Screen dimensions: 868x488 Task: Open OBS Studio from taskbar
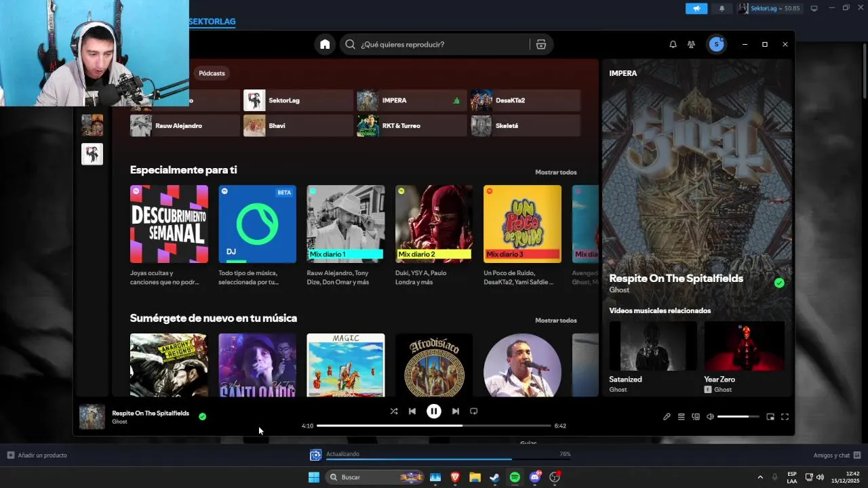tap(555, 477)
